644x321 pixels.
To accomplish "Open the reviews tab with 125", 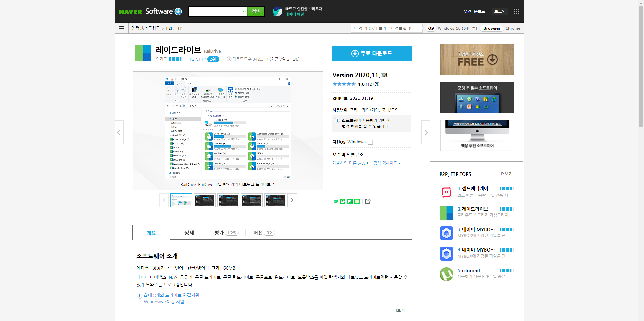I will tap(226, 233).
